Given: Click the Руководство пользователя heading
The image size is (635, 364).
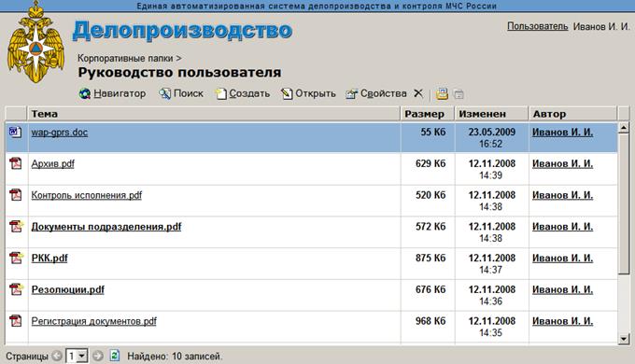Looking at the screenshot, I should 179,73.
